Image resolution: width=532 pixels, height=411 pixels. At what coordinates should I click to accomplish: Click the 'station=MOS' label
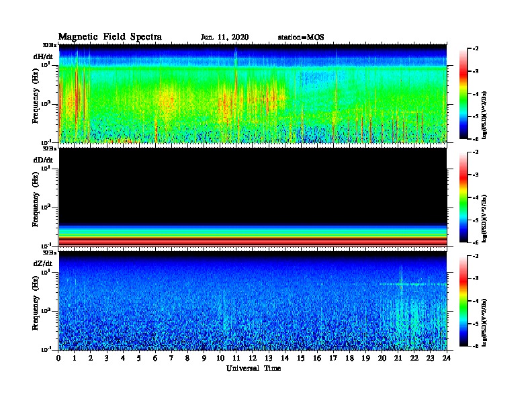301,38
